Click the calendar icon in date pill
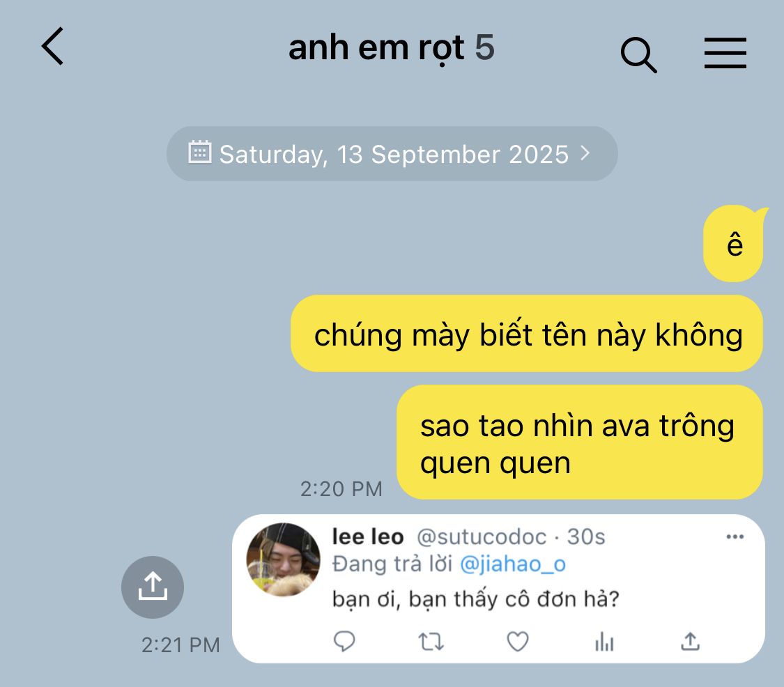 click(x=199, y=152)
